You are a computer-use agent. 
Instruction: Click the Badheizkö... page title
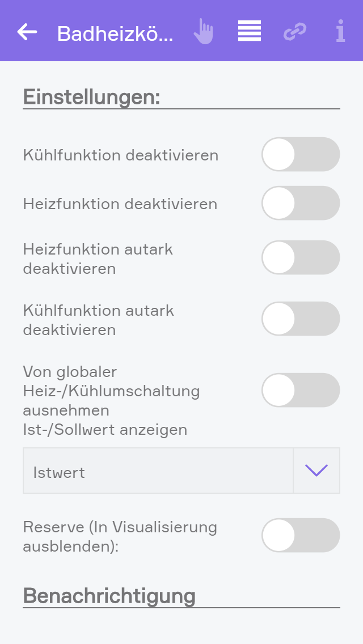click(115, 34)
